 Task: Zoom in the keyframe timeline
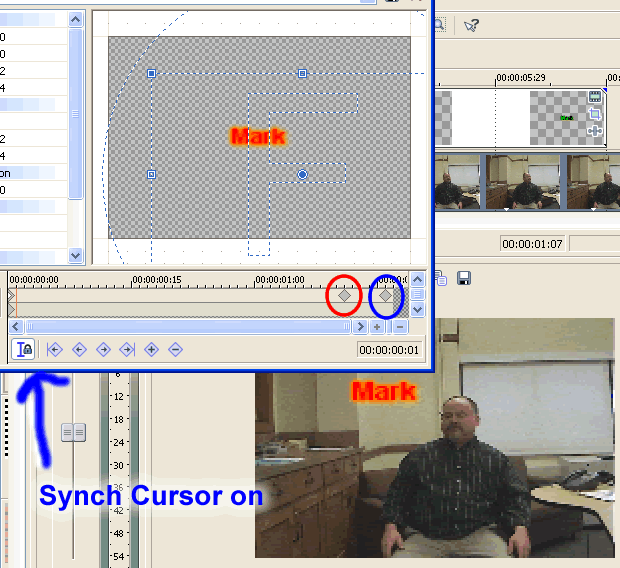point(378,326)
